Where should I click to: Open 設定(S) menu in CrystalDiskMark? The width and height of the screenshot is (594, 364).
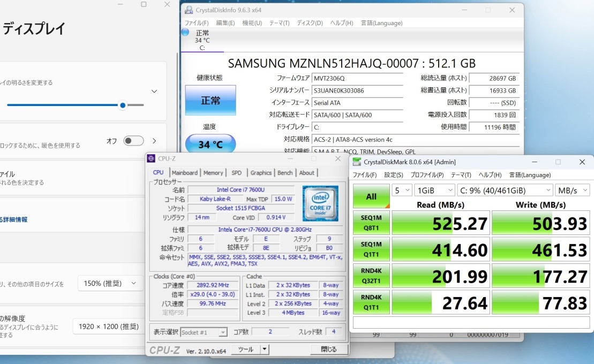coord(394,175)
